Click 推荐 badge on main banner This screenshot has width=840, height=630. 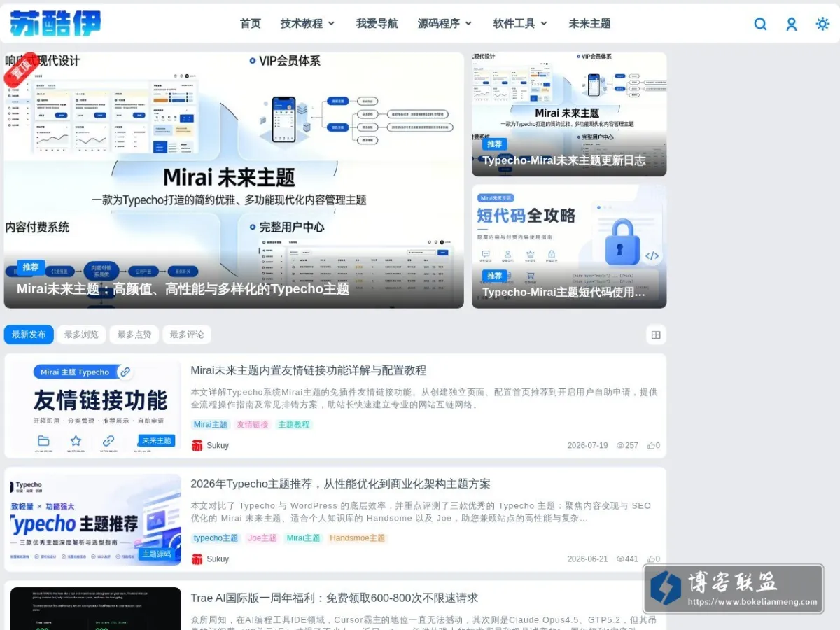pyautogui.click(x=31, y=267)
